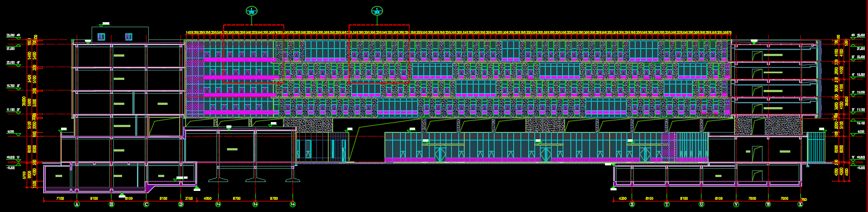Select 7800 dimension between axes V and W
The width and height of the screenshot is (868, 212).
point(752,198)
